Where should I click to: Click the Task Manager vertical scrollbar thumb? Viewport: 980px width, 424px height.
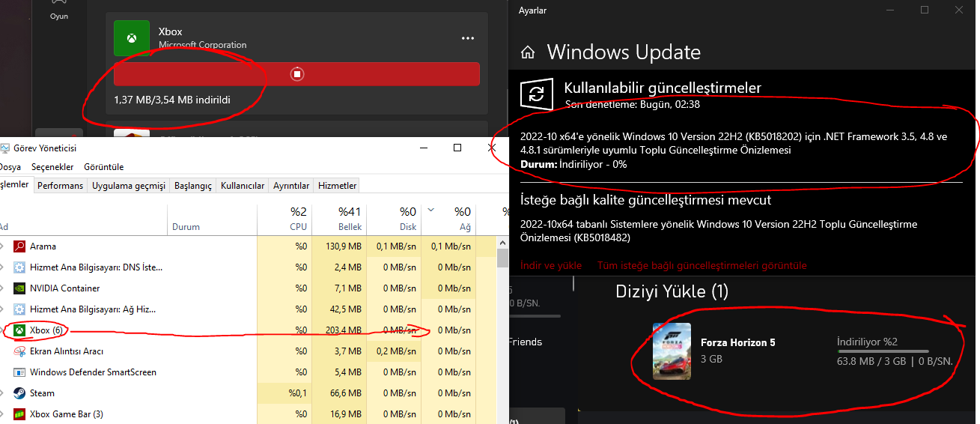click(503, 258)
